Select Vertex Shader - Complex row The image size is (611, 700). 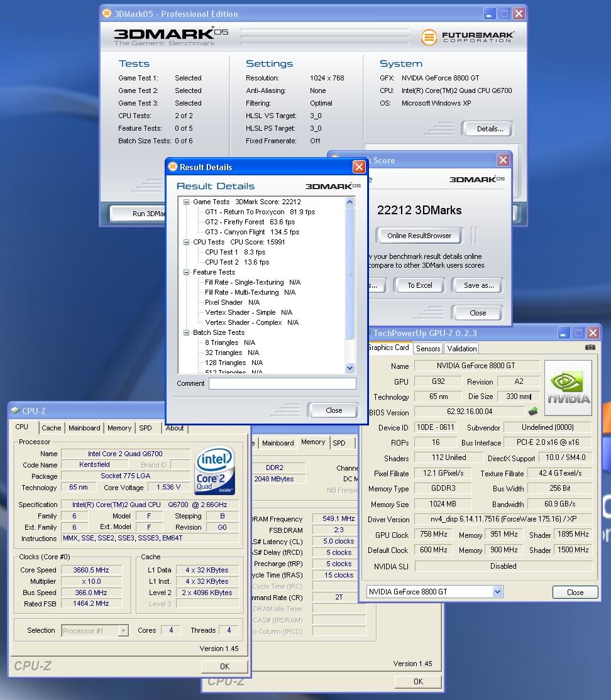pyautogui.click(x=251, y=322)
